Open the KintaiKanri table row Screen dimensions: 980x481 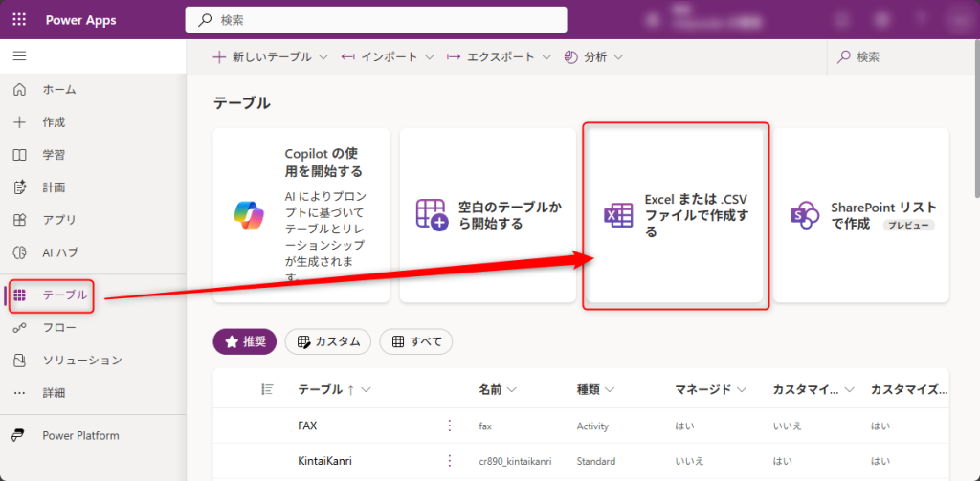[581, 461]
